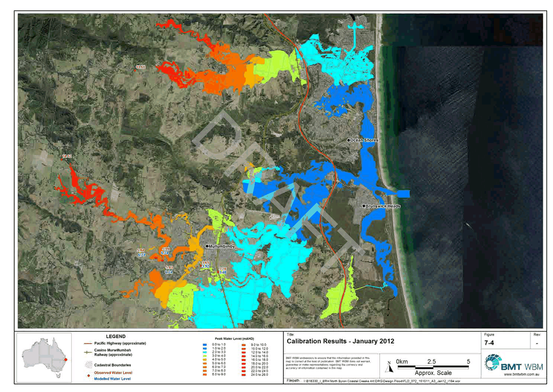Pick the 10.0 to 12.0 swatch

243,349
